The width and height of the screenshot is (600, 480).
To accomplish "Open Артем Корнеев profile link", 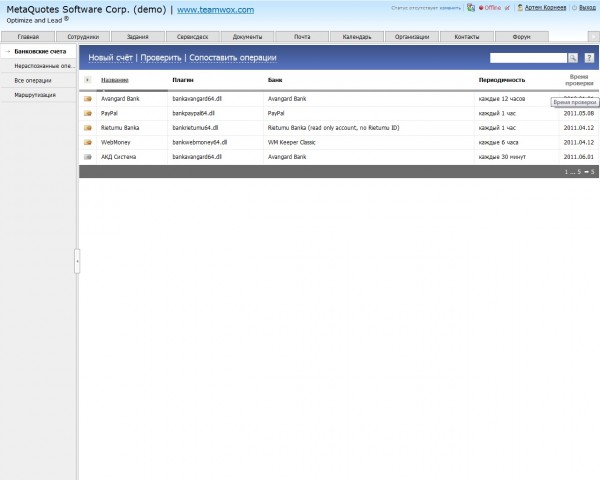I will point(545,8).
